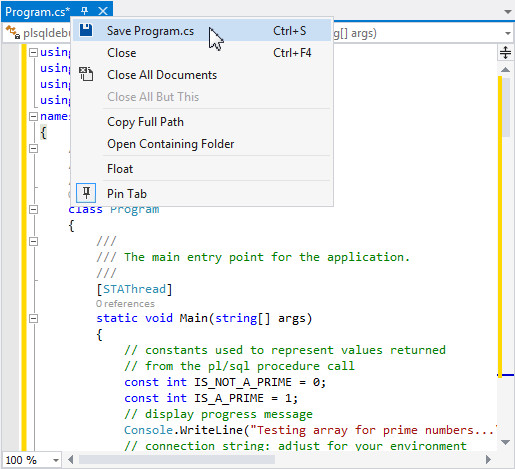Collapse the static void Main method
515x469 pixels.
(x=33, y=318)
